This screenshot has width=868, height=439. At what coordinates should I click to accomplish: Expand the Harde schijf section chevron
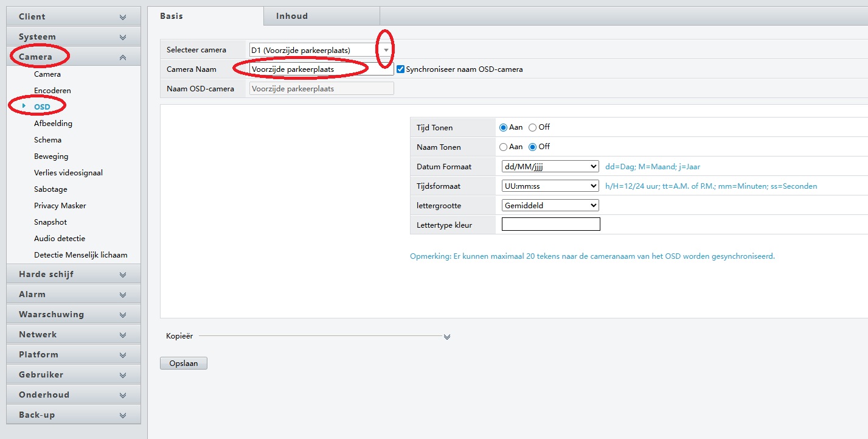(x=123, y=275)
